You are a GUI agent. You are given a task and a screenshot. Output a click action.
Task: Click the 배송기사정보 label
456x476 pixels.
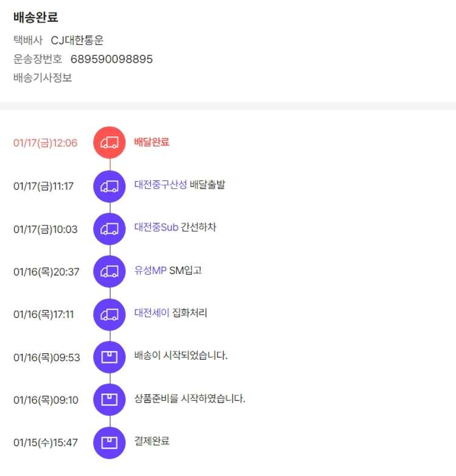pyautogui.click(x=43, y=78)
